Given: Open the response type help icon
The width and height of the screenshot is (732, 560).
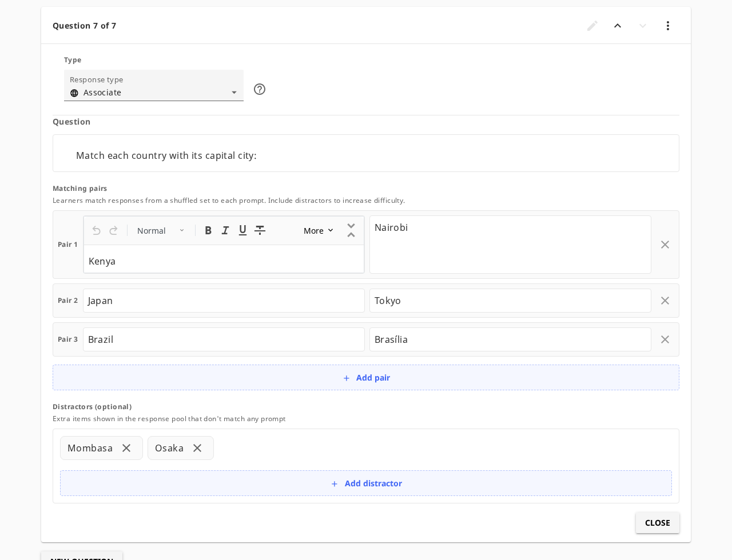Looking at the screenshot, I should [260, 89].
